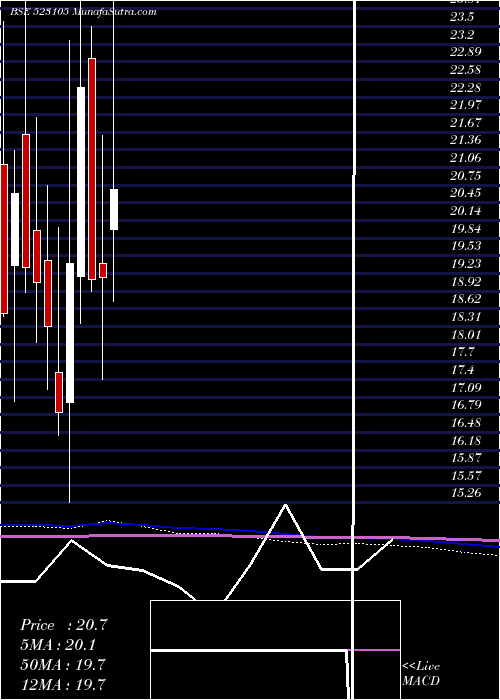
Task: Pick the 21.67 price label
Action: [466, 122]
